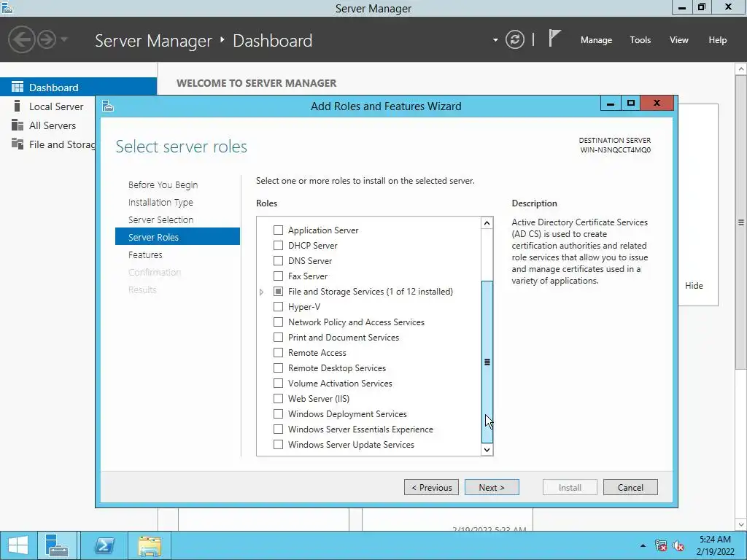The width and height of the screenshot is (747, 560).
Task: Go to Installation Type step
Action: pyautogui.click(x=160, y=203)
